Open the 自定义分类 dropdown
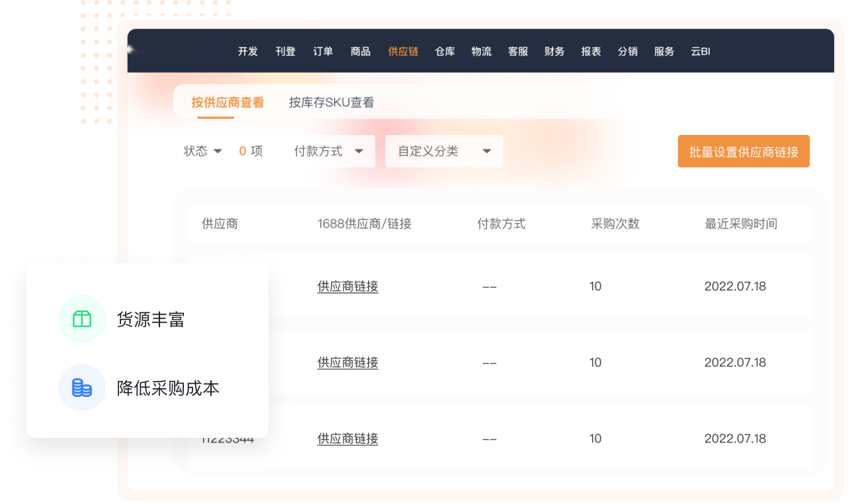The width and height of the screenshot is (848, 504). pyautogui.click(x=444, y=151)
